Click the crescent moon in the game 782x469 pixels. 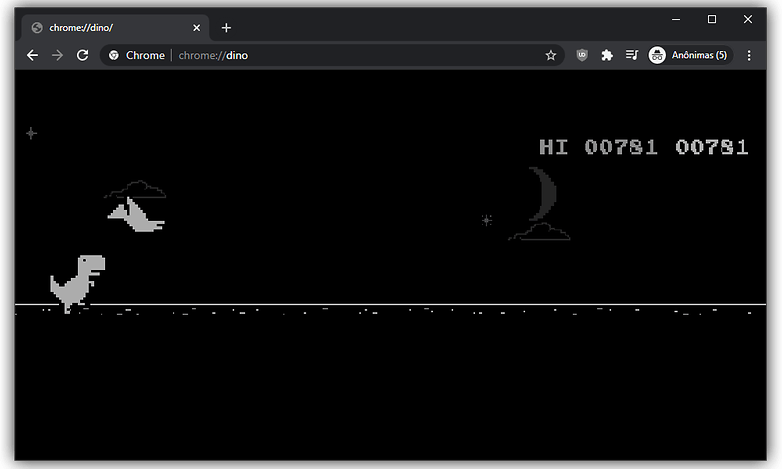pyautogui.click(x=543, y=194)
